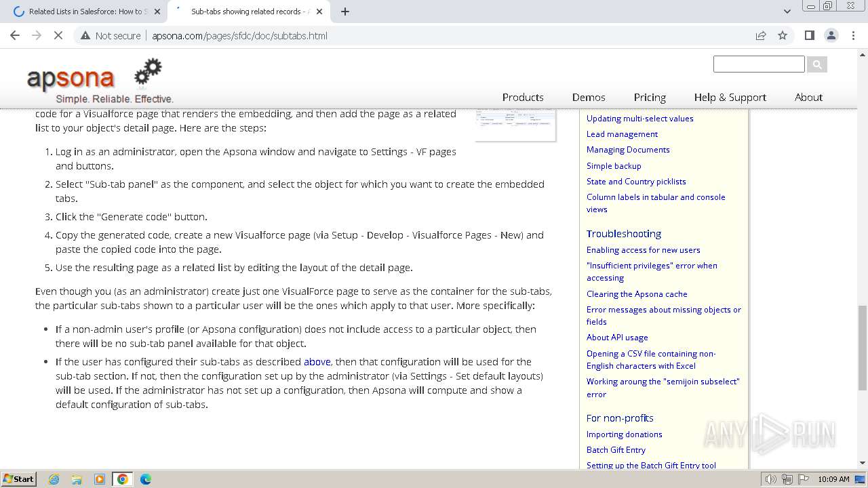Open Updating multi-select values link
868x488 pixels.
(640, 118)
